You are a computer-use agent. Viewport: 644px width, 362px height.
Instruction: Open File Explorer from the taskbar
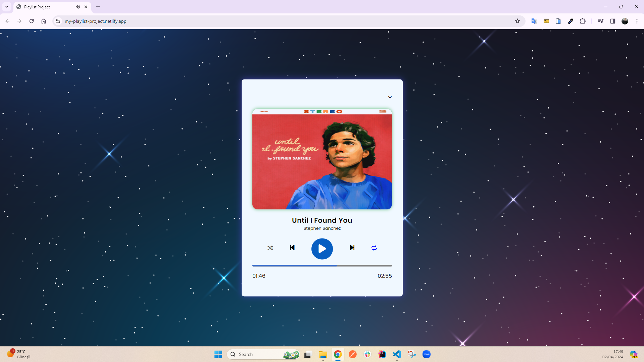pos(323,354)
